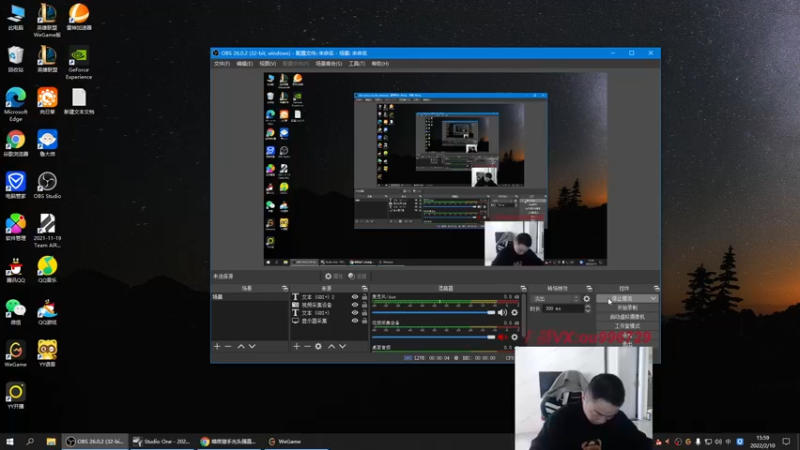This screenshot has width=800, height=450.
Task: Remove the selected scene with the minus icon
Action: (228, 346)
